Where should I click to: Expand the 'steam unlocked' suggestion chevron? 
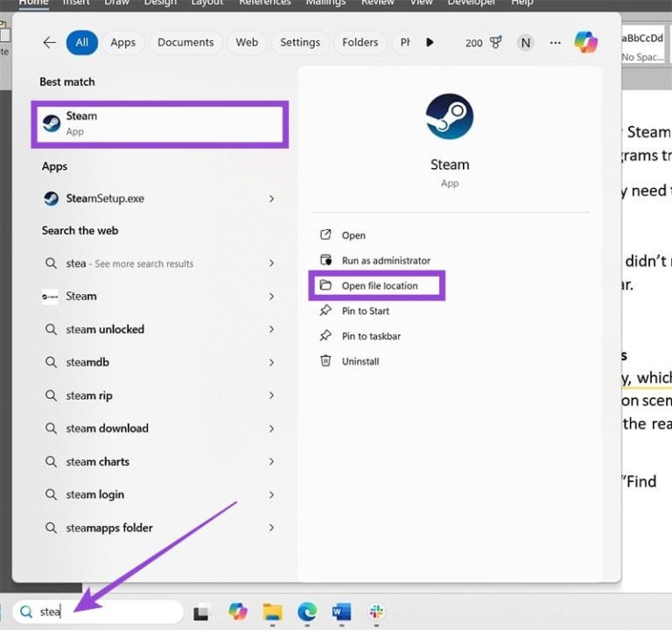point(271,330)
